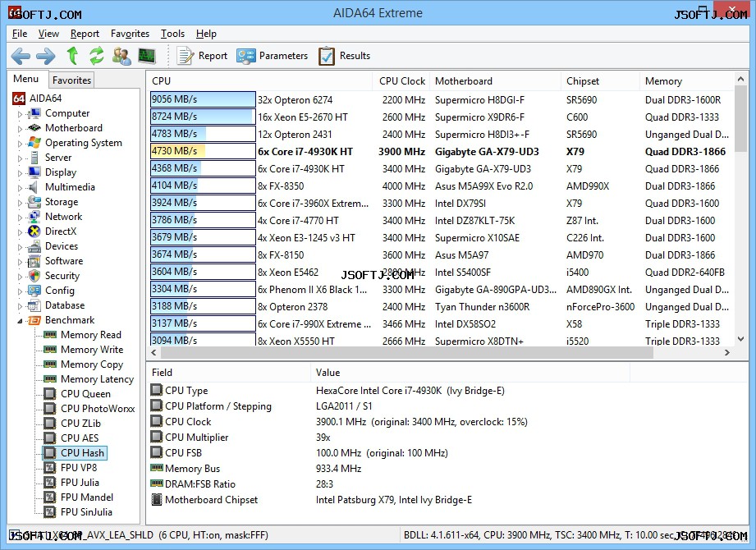
Task: Select the CPU ZLib benchmark
Action: pyautogui.click(x=80, y=424)
